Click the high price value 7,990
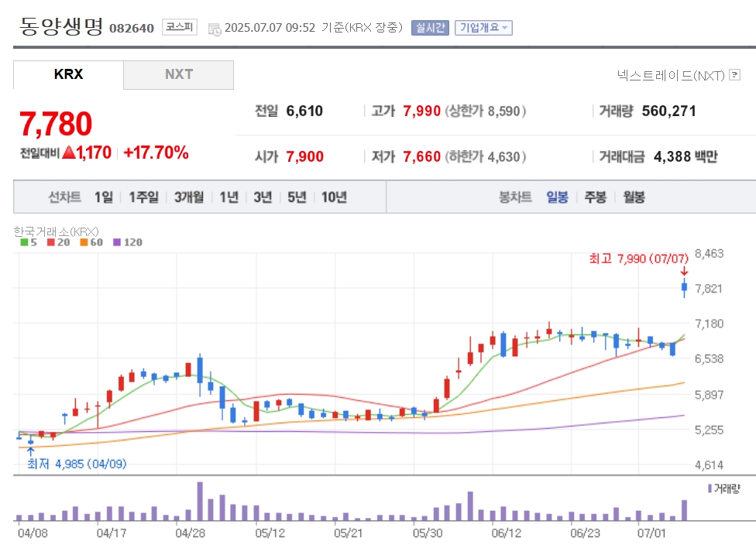Screen dimensions: 756x555 click(422, 111)
